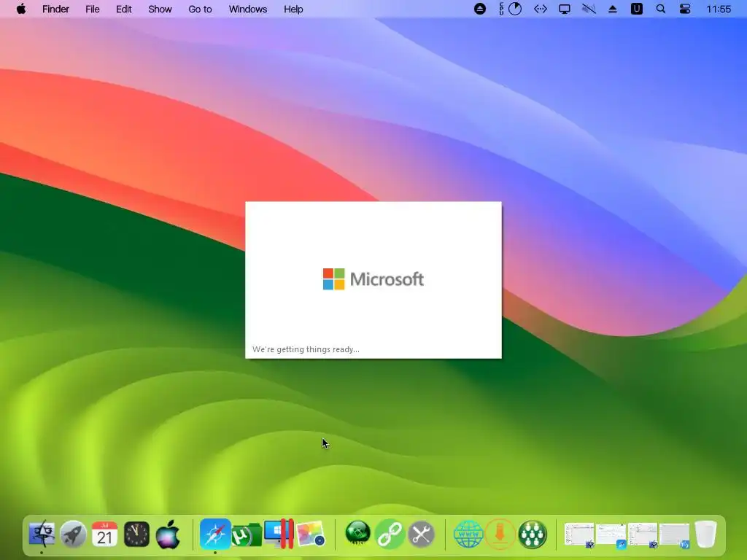Open the Clock app in dock
The image size is (747, 560).
[136, 534]
